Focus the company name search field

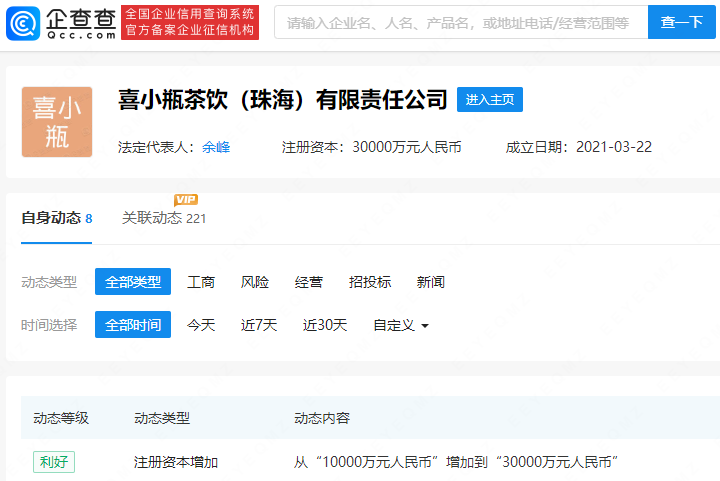(461, 22)
